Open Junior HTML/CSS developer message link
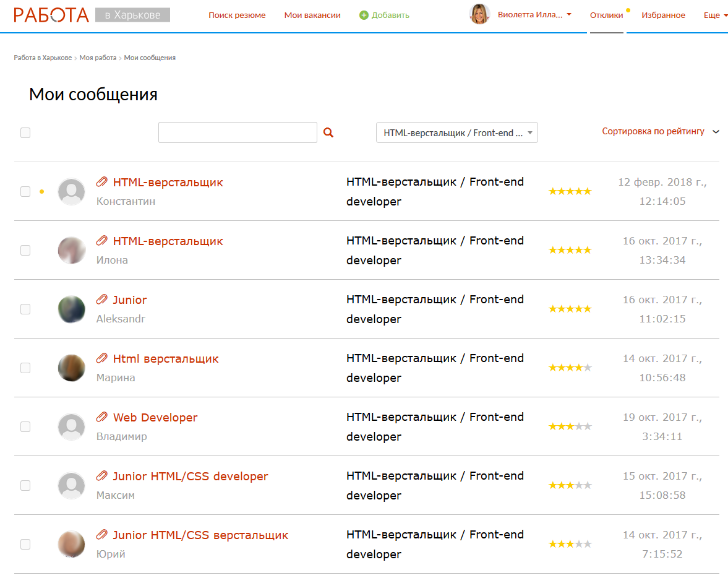 pos(191,477)
